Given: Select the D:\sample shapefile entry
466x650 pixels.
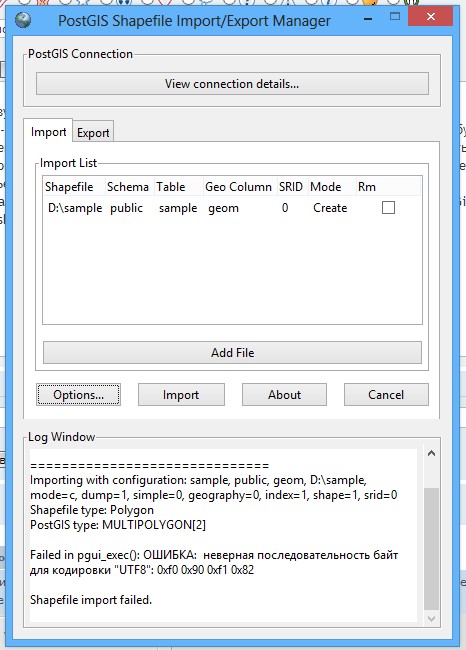Looking at the screenshot, I should coord(75,208).
